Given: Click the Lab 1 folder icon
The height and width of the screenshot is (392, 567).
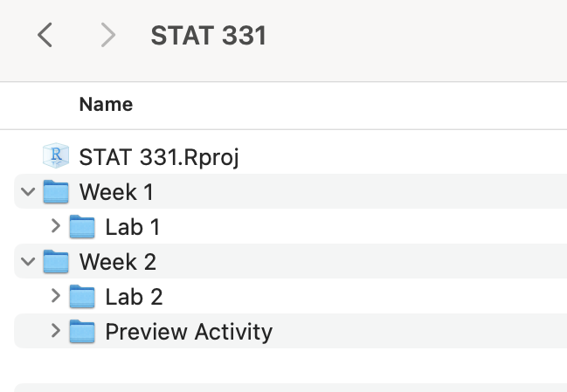Looking at the screenshot, I should tap(82, 227).
